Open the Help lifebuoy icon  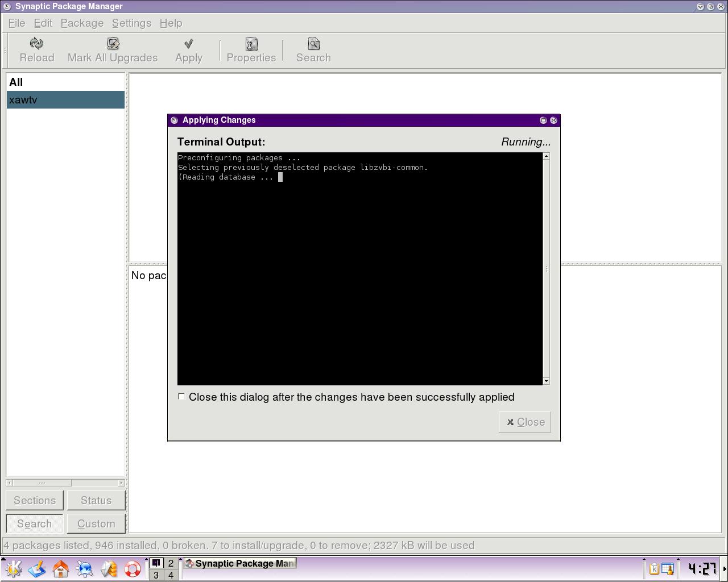133,568
